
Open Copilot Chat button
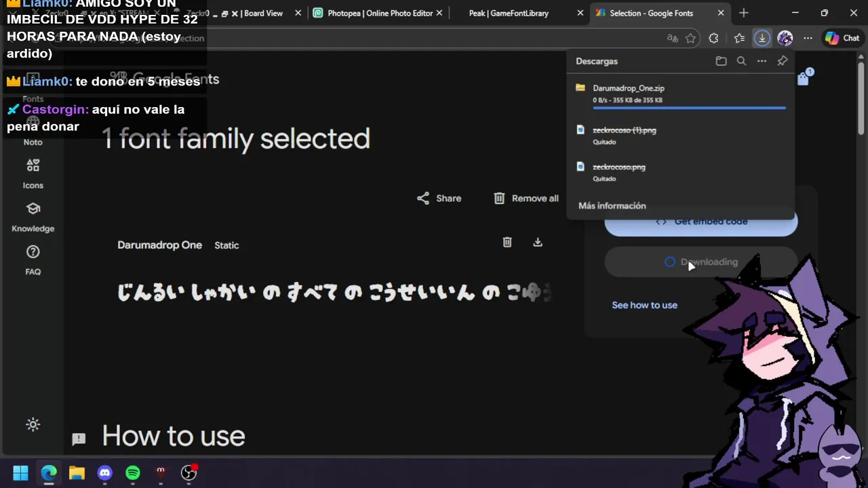842,38
